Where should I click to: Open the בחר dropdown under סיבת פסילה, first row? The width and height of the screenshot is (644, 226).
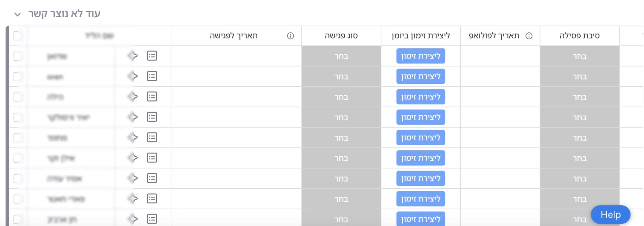[x=580, y=56]
